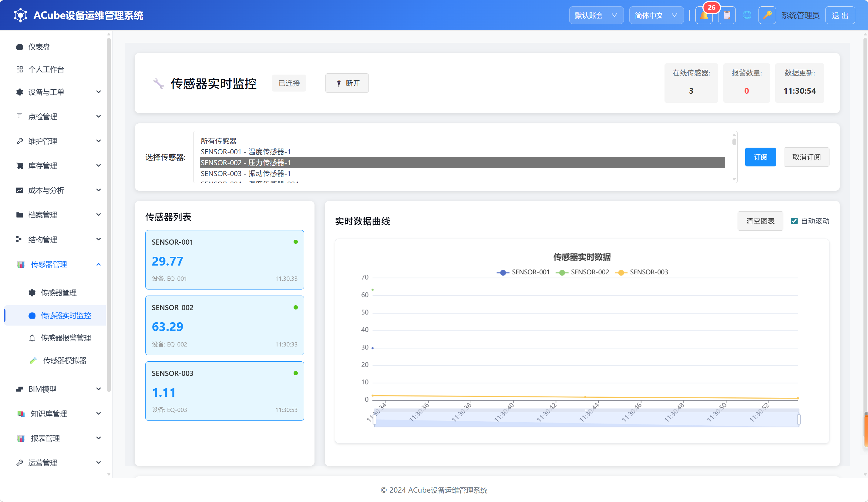Image resolution: width=868 pixels, height=502 pixels.
Task: Click the key icon in the header
Action: 767,15
